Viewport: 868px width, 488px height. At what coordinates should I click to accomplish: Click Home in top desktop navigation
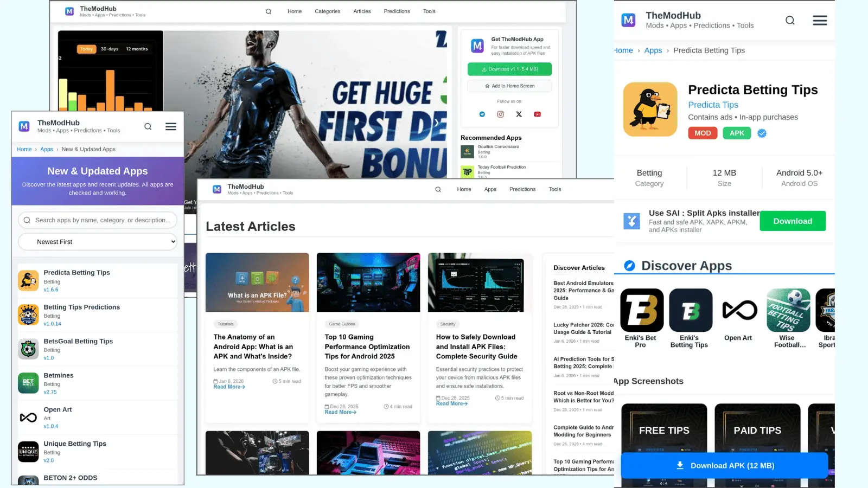click(295, 11)
